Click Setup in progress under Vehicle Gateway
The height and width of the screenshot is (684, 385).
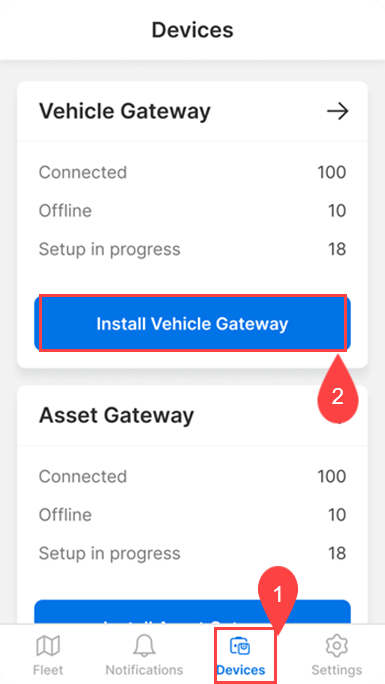109,250
